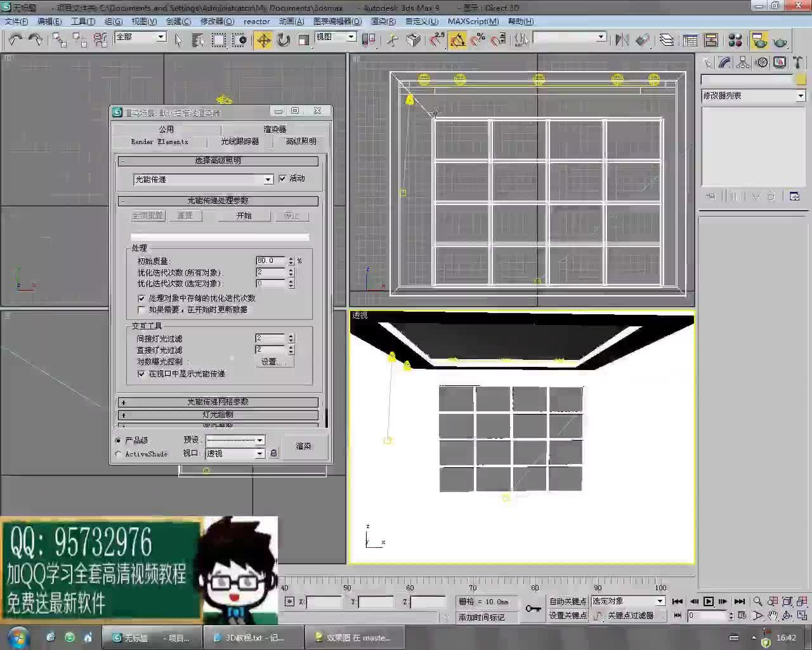This screenshot has width=812, height=650.
Task: Uncheck the 活动 checkbox
Action: tap(282, 178)
